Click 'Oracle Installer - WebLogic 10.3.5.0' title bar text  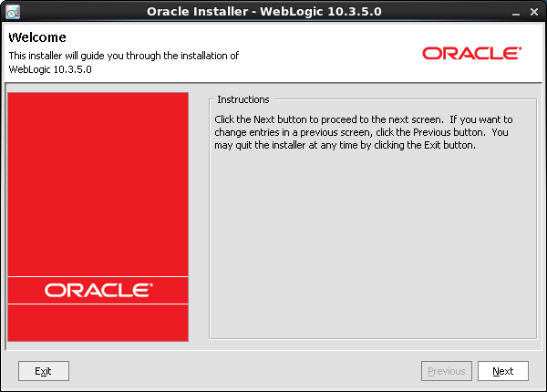coord(264,12)
